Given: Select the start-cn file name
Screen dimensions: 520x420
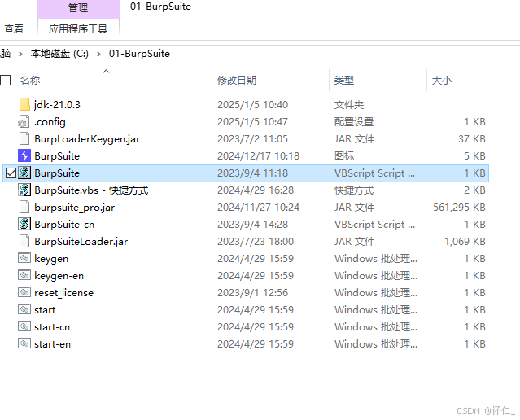Looking at the screenshot, I should 52,327.
